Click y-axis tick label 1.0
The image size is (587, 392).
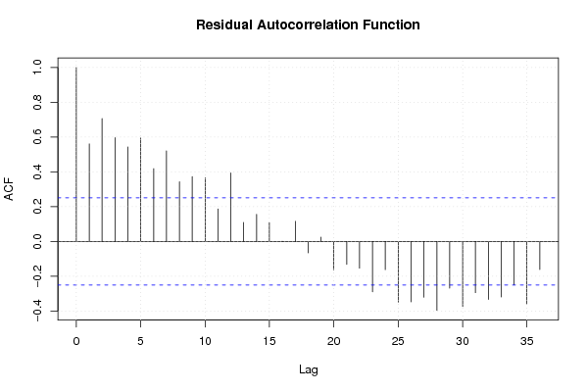coord(37,68)
